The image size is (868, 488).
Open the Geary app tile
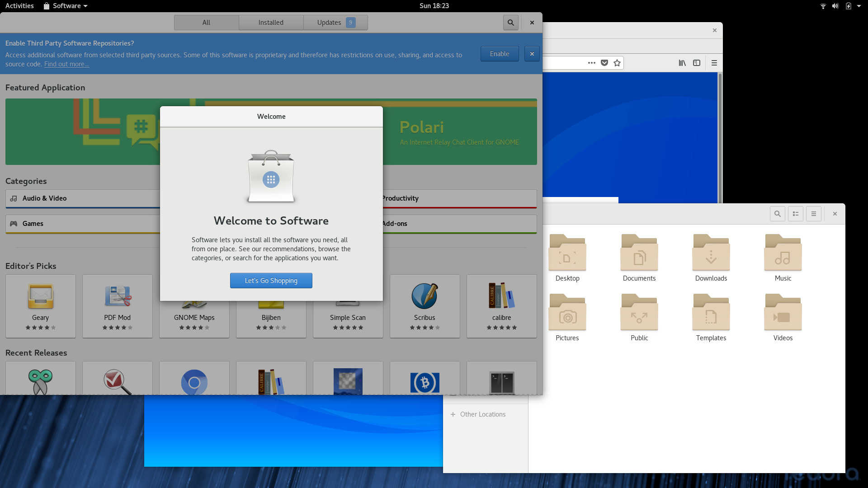(41, 306)
